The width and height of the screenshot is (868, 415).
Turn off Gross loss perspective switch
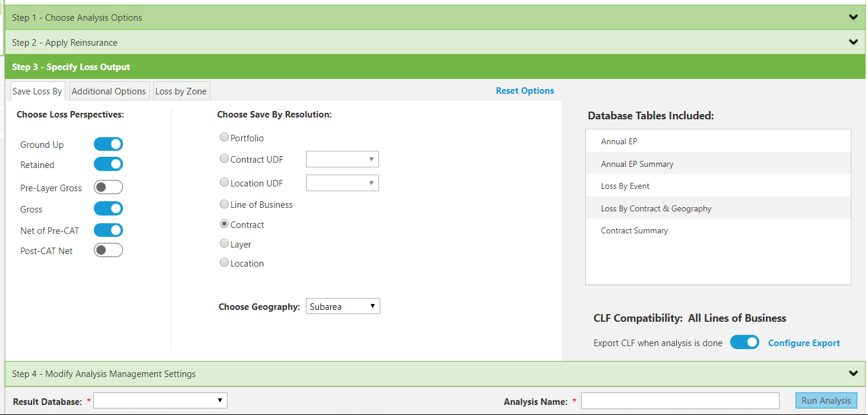(108, 209)
